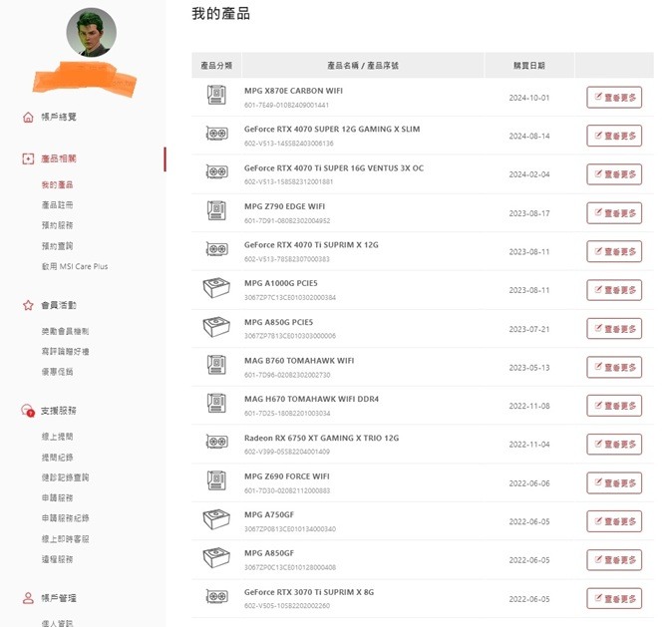View more for MPG A750GF

coord(614,521)
